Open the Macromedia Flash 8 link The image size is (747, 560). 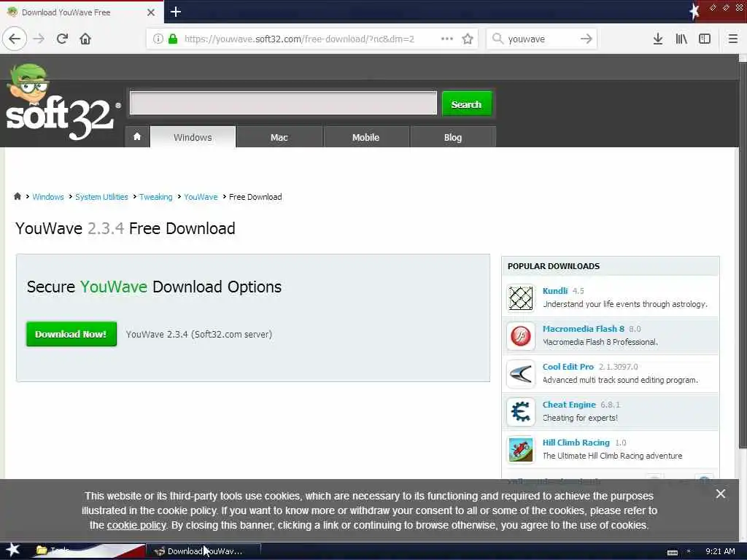583,329
